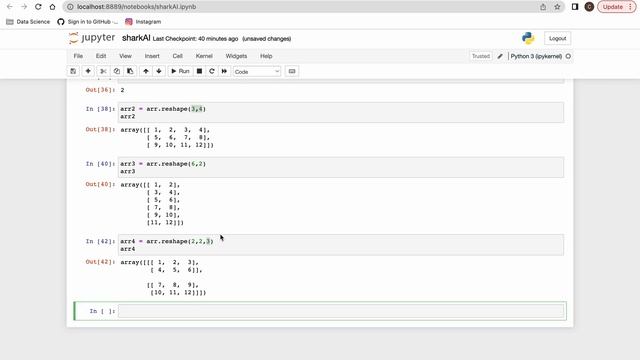Click the In [42] input prompt

pyautogui.click(x=100, y=241)
